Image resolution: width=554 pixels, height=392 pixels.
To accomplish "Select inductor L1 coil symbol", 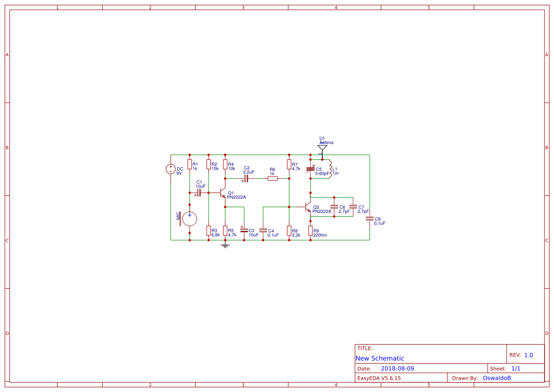I will pyautogui.click(x=330, y=169).
